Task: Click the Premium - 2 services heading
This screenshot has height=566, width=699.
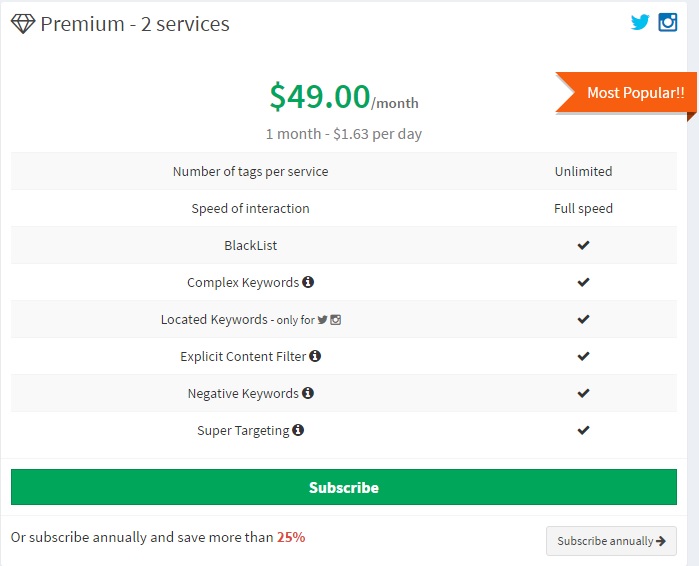Action: pyautogui.click(x=135, y=24)
